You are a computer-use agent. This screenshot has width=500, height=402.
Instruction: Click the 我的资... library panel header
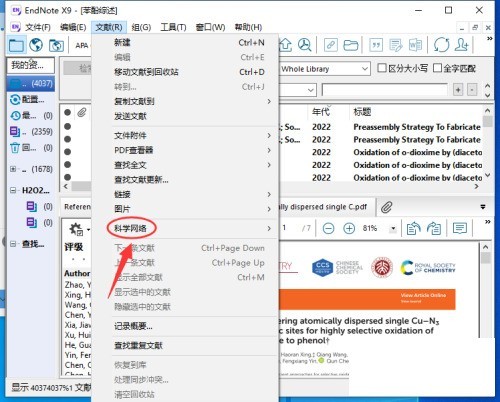31,65
